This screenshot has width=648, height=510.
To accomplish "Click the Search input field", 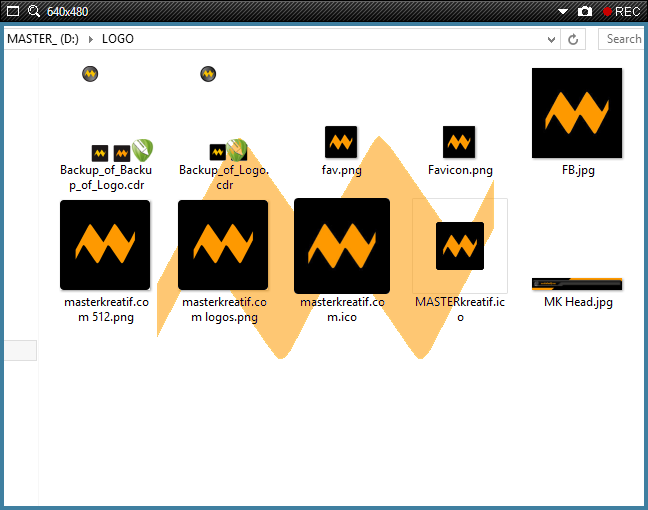I will (x=623, y=39).
